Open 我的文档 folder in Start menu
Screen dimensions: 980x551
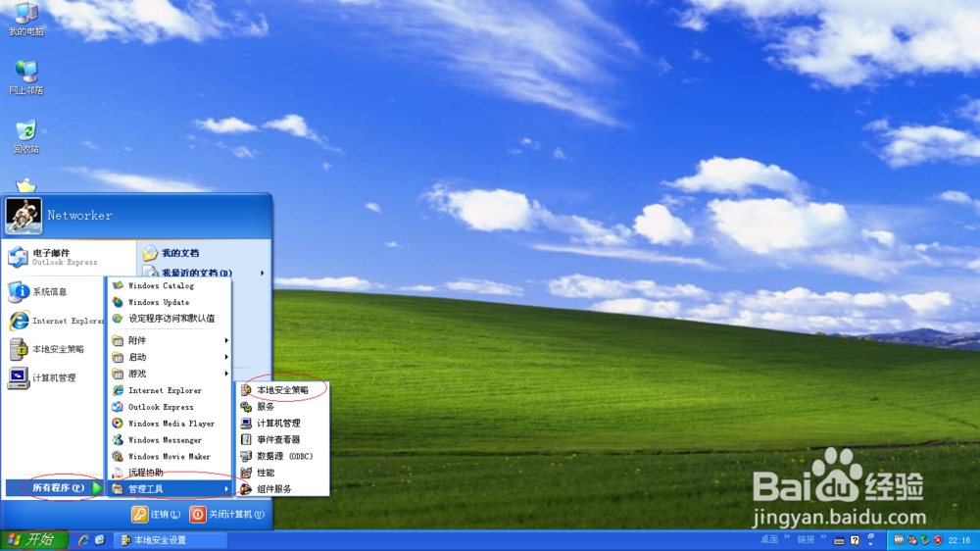204,253
